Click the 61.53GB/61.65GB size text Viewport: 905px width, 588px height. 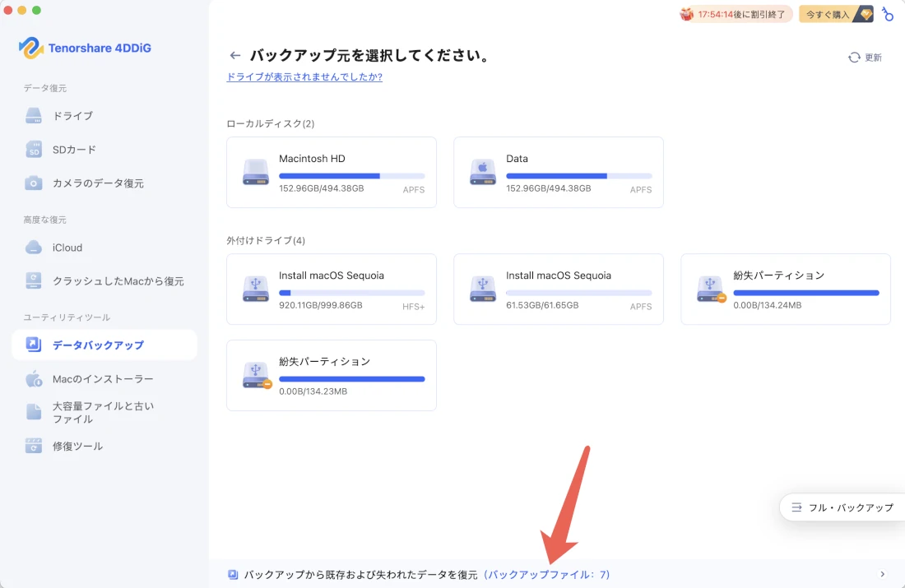(542, 305)
